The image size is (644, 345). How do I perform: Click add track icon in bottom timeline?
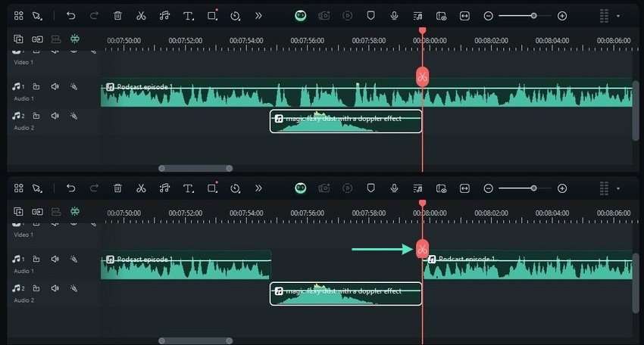pyautogui.click(x=18, y=211)
